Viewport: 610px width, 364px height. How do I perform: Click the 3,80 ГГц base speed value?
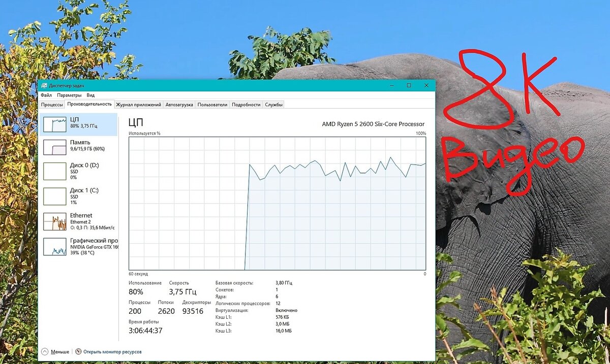coord(284,283)
